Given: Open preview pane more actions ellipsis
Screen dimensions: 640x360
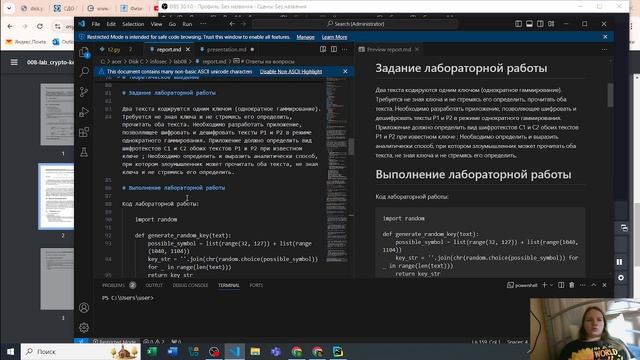Looking at the screenshot, I should click(x=604, y=49).
